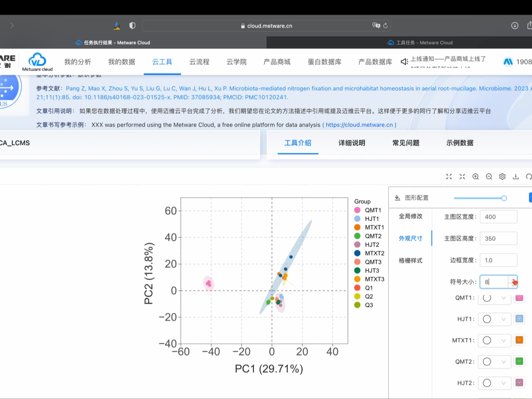Click the MTXT2 legend marker

click(x=357, y=253)
